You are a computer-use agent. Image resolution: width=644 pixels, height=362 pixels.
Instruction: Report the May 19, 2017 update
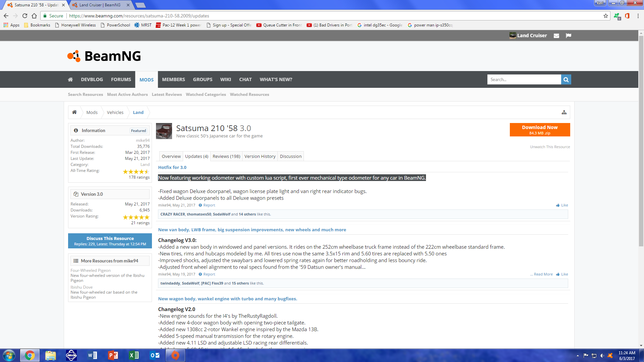click(x=207, y=274)
